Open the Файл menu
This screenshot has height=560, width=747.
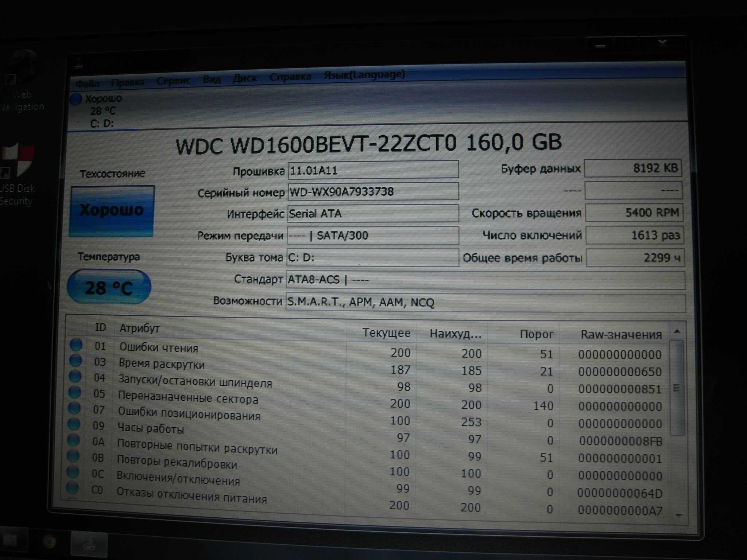pos(87,84)
